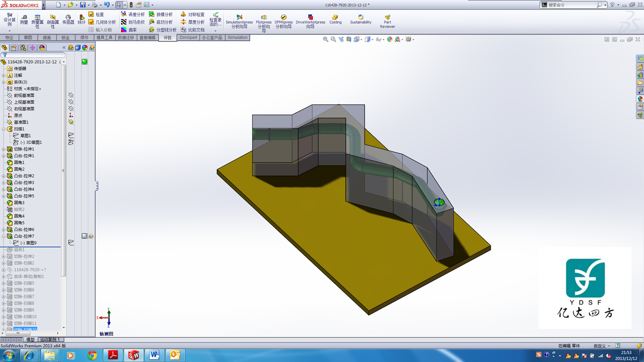
Task: Open the Sustainability tool
Action: point(361,19)
